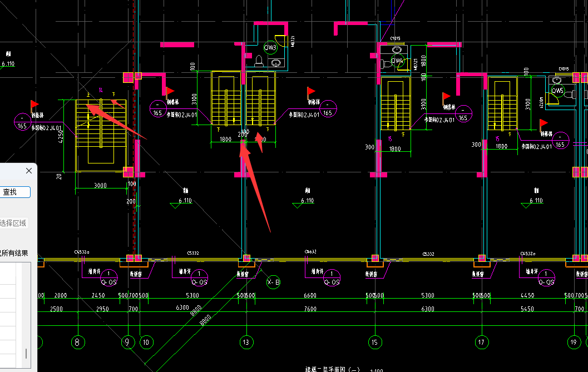This screenshot has width=588, height=372.
Task: Click the 7600 dimension text
Action: click(x=310, y=309)
